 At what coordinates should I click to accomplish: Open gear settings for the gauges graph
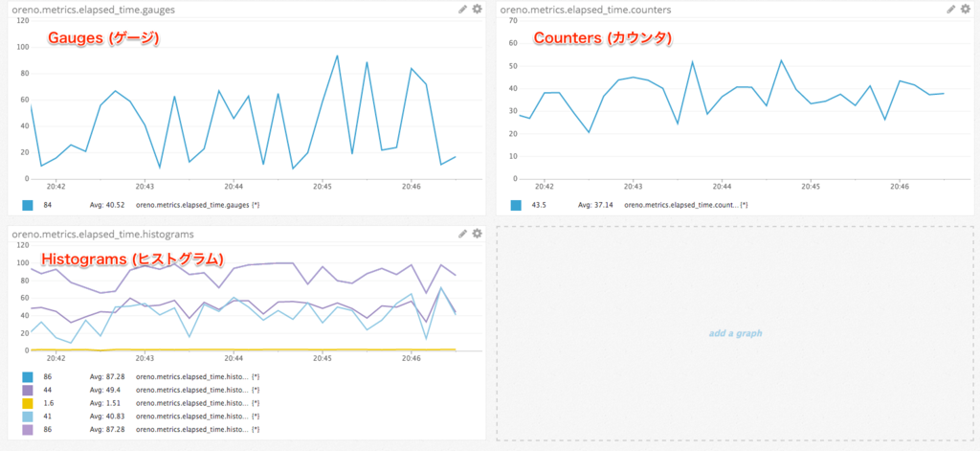pyautogui.click(x=477, y=9)
